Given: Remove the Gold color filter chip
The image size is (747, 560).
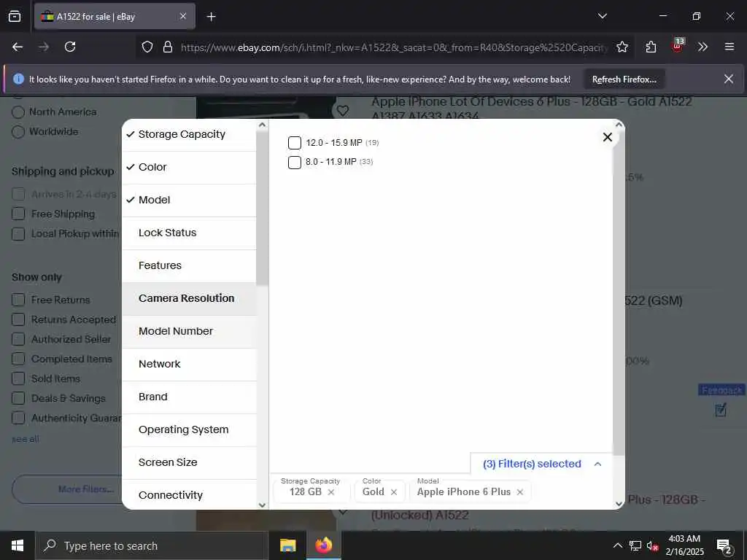Looking at the screenshot, I should click(x=393, y=492).
